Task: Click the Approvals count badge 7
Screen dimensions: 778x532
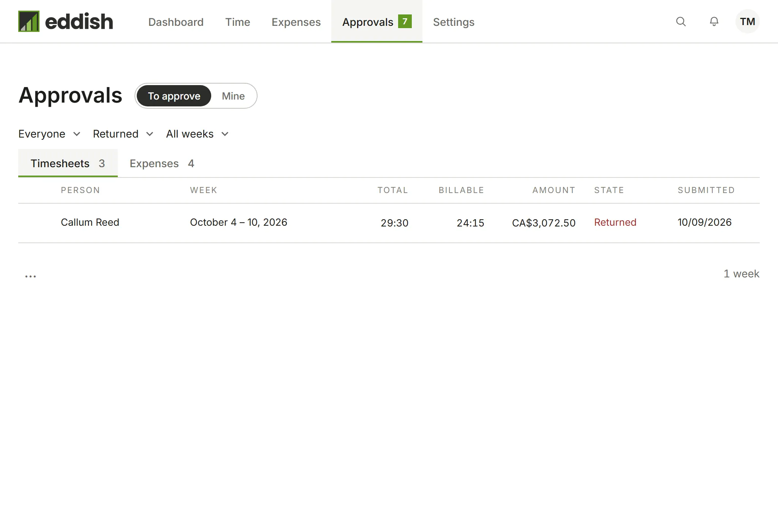Action: point(405,21)
